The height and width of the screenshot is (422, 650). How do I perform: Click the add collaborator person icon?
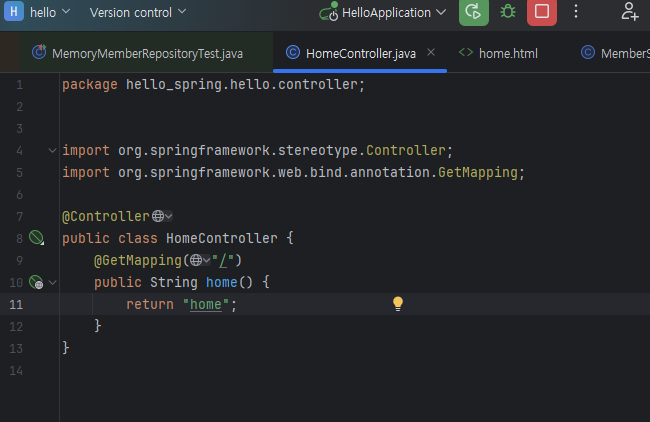(x=629, y=12)
